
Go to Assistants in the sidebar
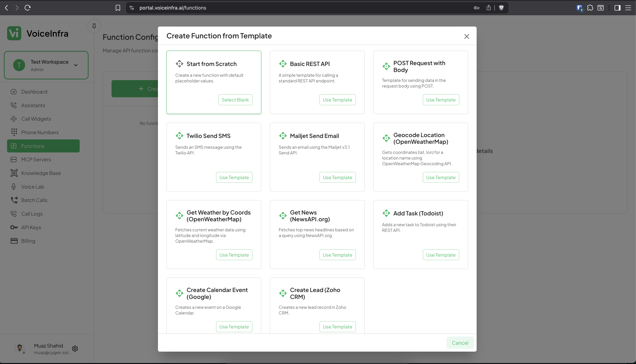43,105
